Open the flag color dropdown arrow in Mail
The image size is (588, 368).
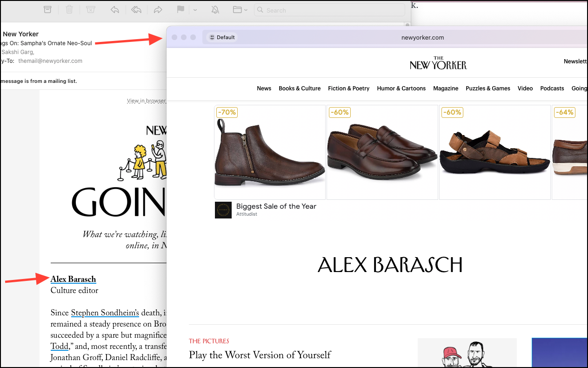point(195,10)
